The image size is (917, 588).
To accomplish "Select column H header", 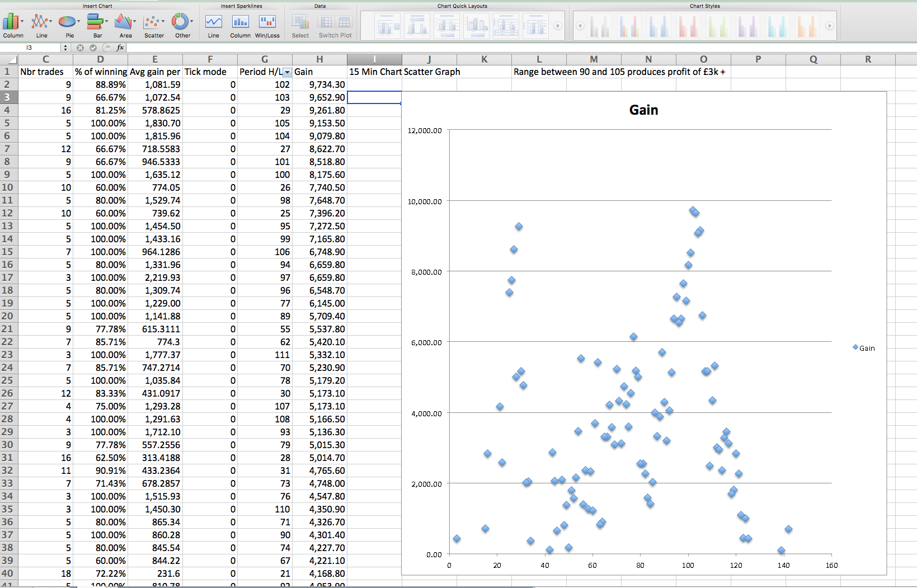I will 319,59.
